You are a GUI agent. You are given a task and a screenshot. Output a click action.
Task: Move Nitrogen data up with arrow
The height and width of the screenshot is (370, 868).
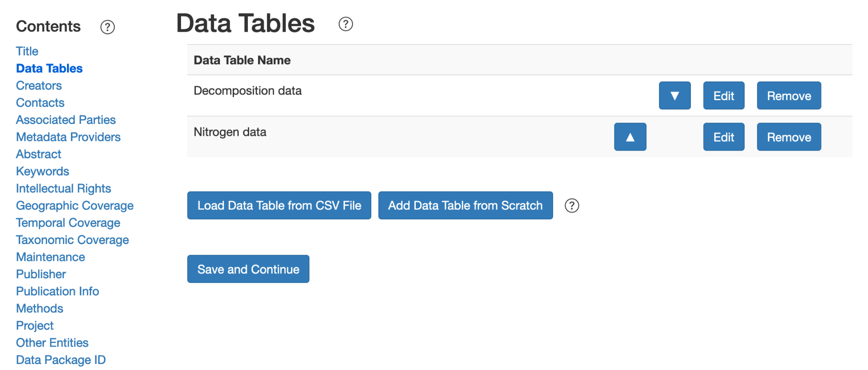630,137
